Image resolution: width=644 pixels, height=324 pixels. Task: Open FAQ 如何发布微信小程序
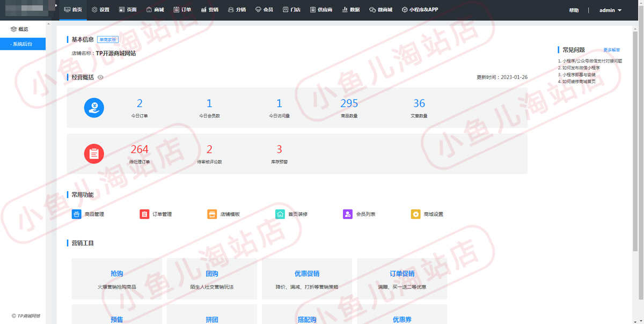579,68
